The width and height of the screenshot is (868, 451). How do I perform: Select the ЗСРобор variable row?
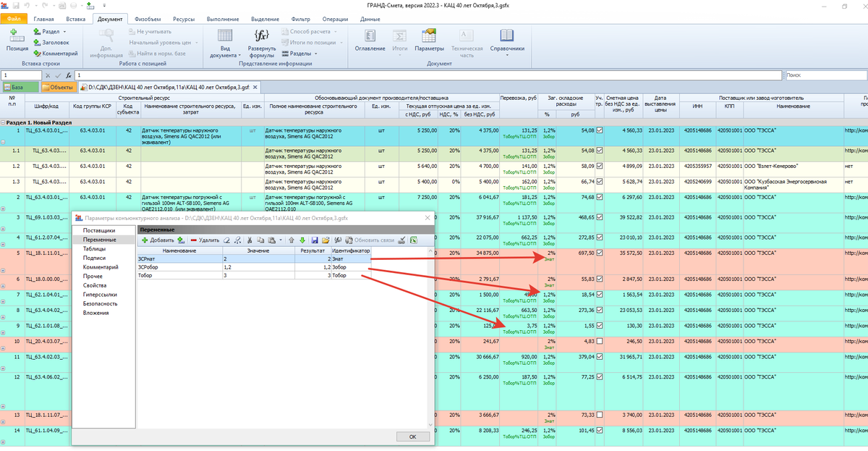[255, 266]
